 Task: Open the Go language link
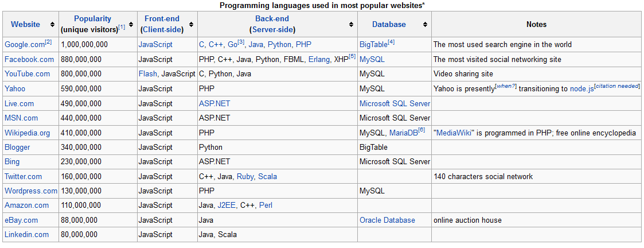pyautogui.click(x=231, y=44)
